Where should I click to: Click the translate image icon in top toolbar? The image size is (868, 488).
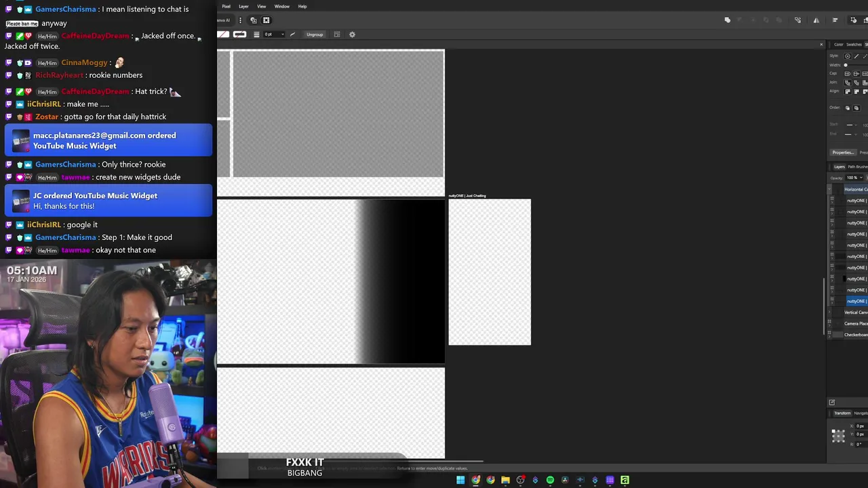point(254,20)
